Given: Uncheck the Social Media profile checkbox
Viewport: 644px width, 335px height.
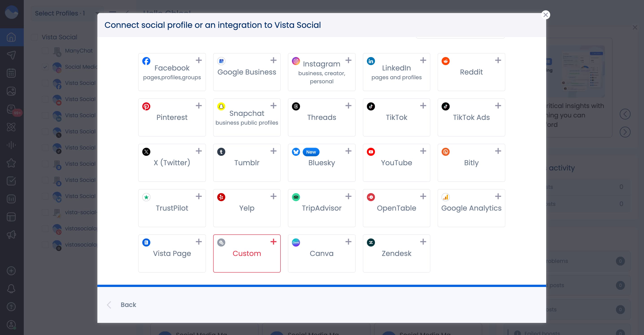Looking at the screenshot, I should (x=45, y=67).
